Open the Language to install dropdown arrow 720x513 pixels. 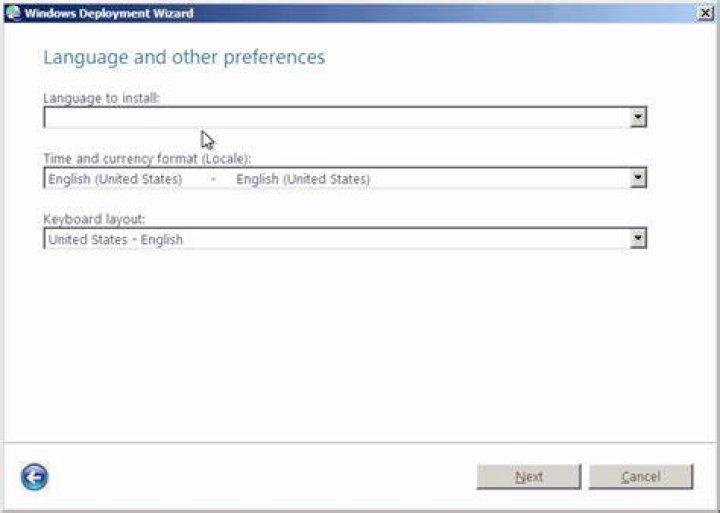[638, 117]
